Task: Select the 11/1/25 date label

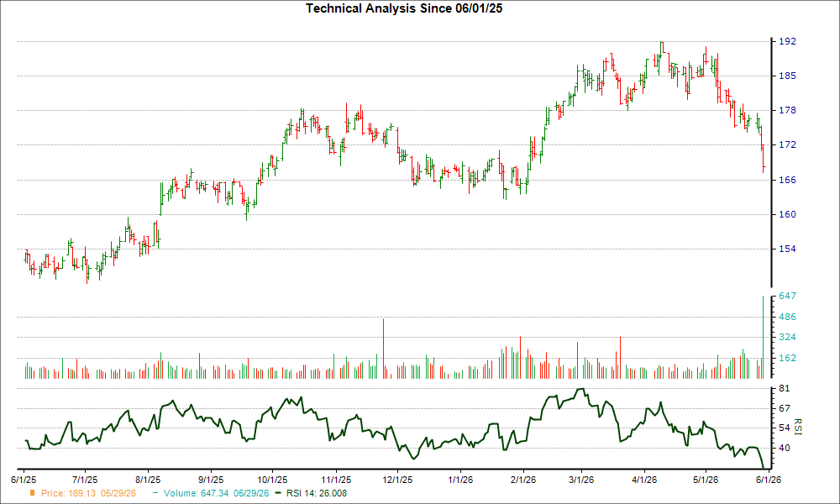Action: (336, 480)
